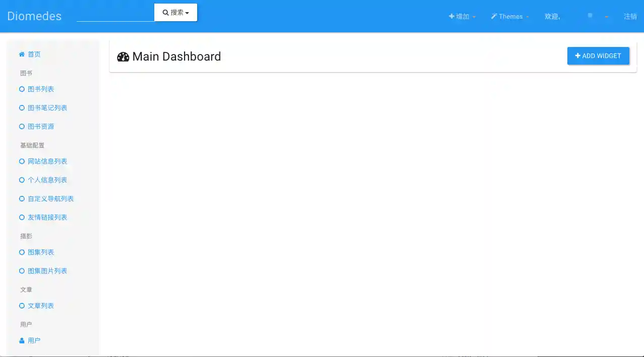Click the ADD WIDGET button

point(598,56)
